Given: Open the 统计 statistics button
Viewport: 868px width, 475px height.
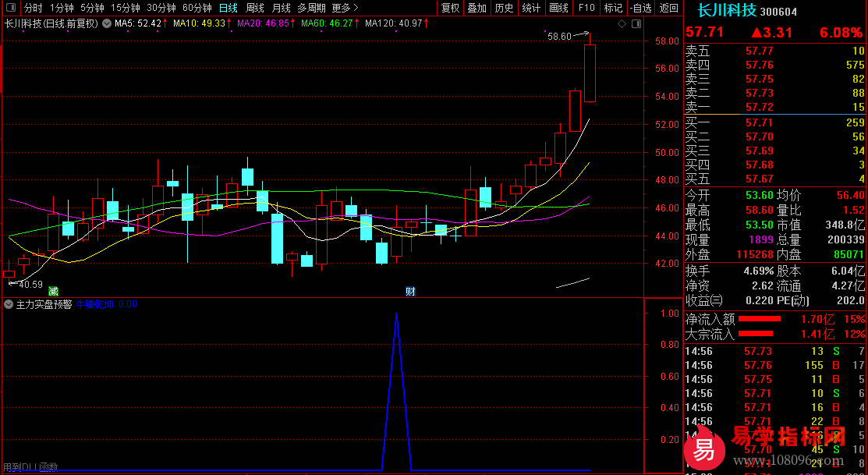Looking at the screenshot, I should [531, 8].
